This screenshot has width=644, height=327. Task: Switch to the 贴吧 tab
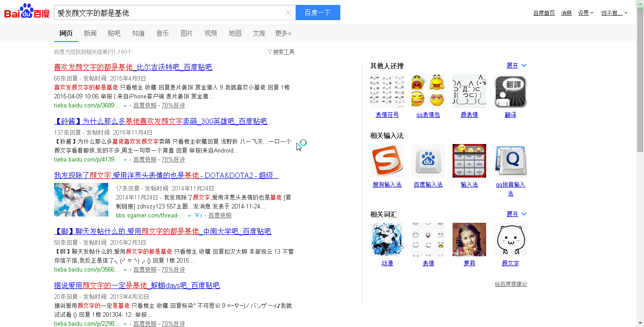(x=114, y=33)
